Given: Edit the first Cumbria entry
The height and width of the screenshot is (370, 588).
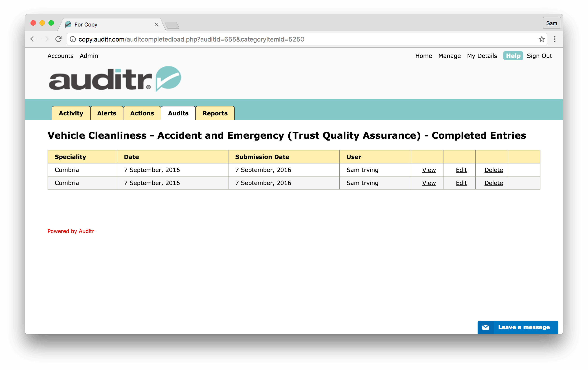Looking at the screenshot, I should (x=461, y=170).
